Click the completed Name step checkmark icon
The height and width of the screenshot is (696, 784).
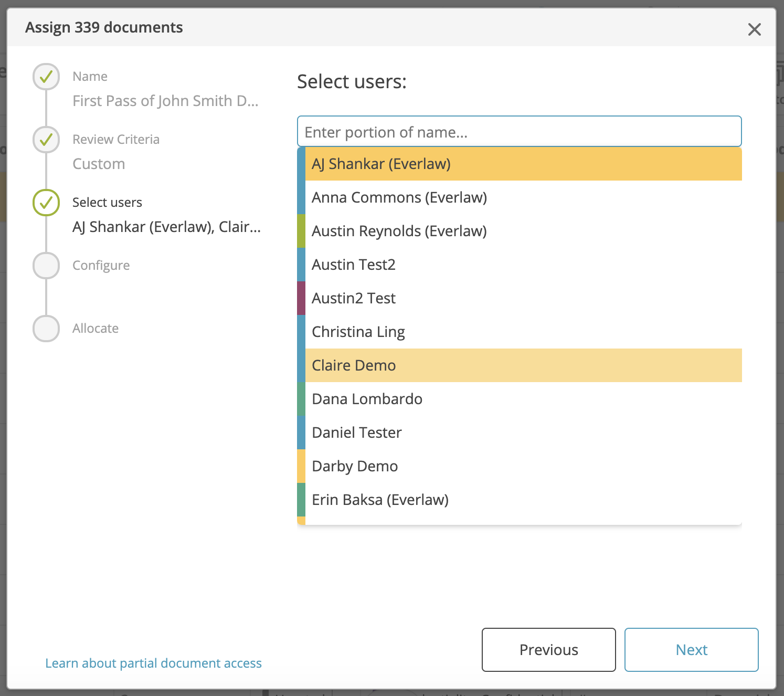[46, 77]
